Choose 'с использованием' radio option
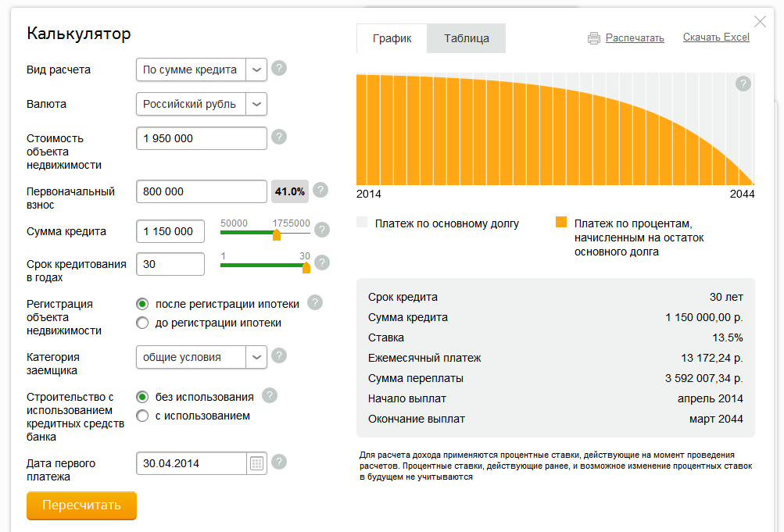This screenshot has width=784, height=532. coord(142,416)
